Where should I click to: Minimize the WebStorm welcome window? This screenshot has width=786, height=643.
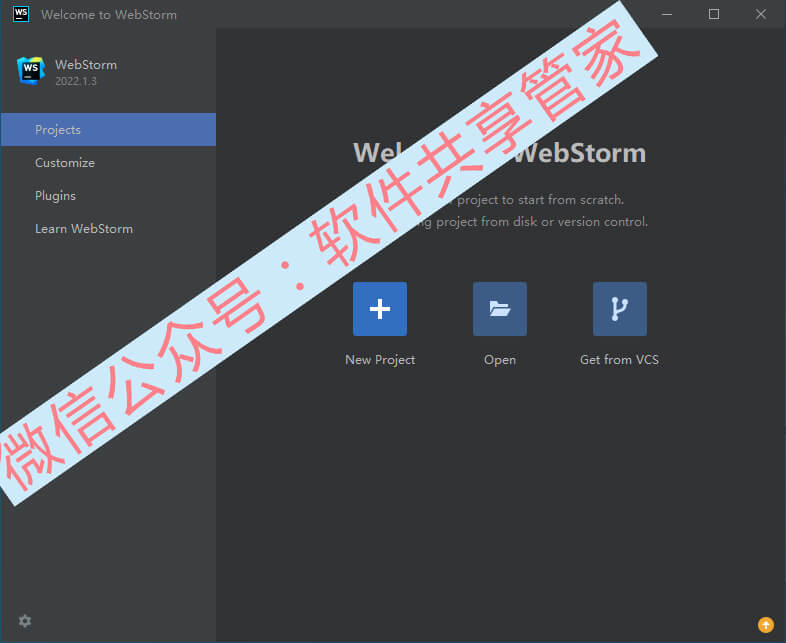click(667, 15)
